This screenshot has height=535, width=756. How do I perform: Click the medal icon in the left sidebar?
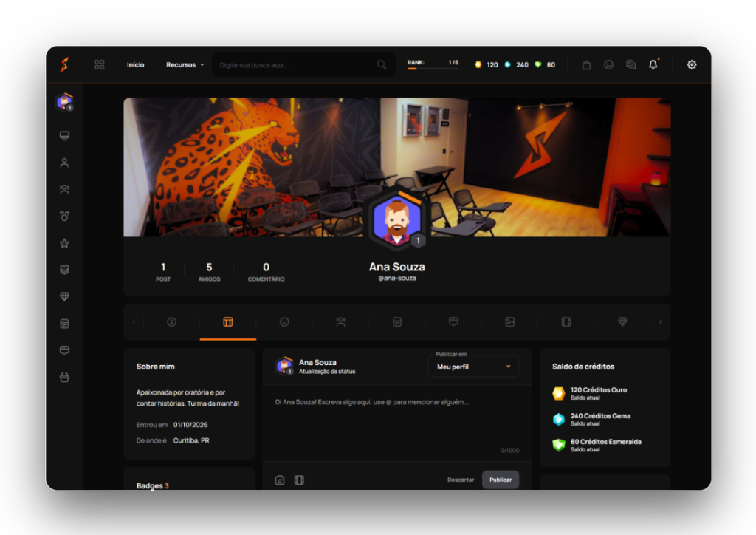65,216
